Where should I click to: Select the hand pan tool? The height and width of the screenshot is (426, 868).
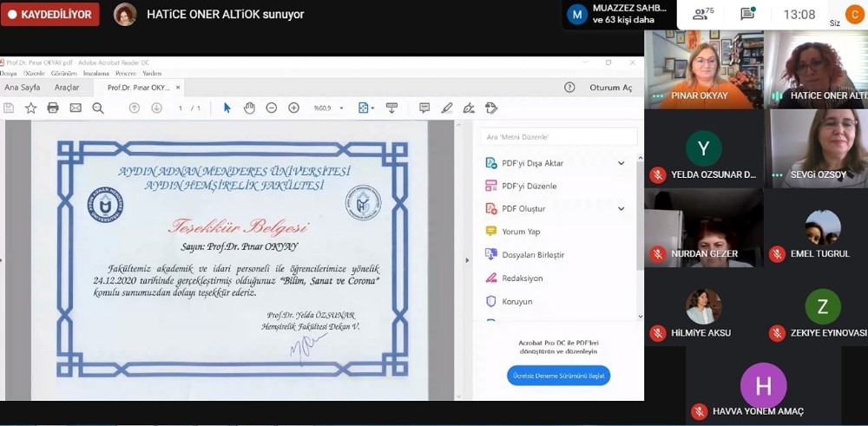click(x=249, y=108)
